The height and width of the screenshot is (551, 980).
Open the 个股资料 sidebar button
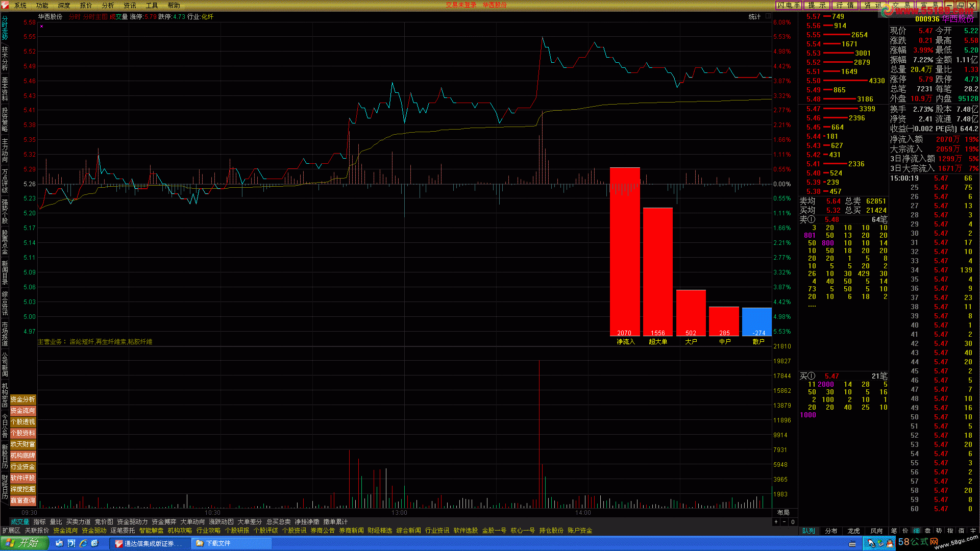23,433
